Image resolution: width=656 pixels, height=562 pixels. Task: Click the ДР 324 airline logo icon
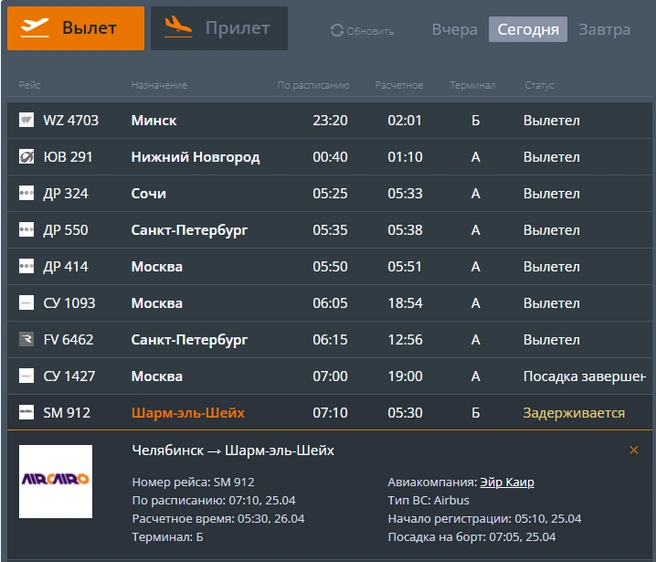click(26, 193)
